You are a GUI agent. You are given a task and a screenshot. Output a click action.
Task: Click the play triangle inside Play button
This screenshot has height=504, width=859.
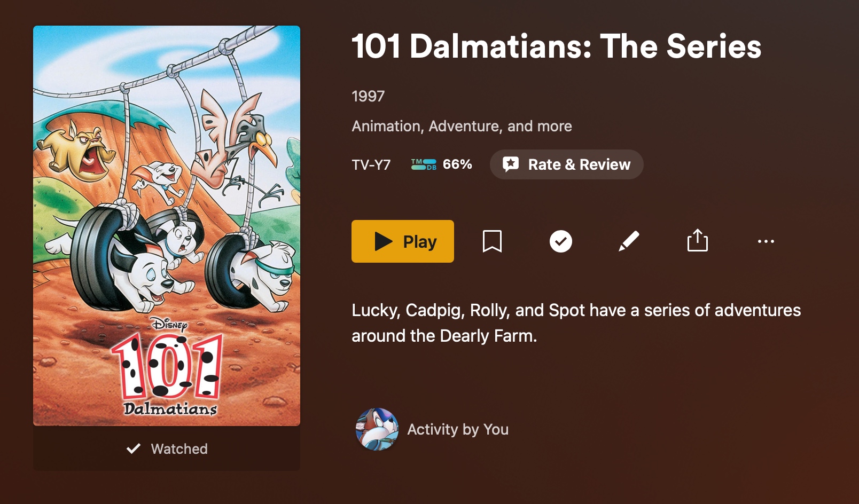pyautogui.click(x=384, y=241)
